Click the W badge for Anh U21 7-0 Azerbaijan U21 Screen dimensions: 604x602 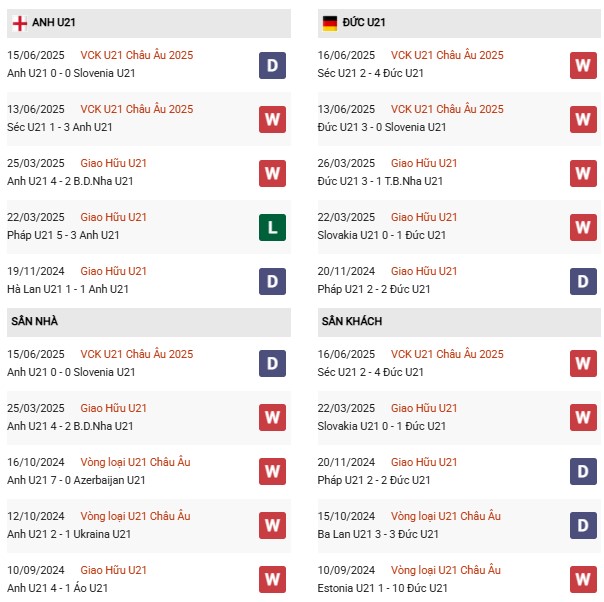(272, 470)
